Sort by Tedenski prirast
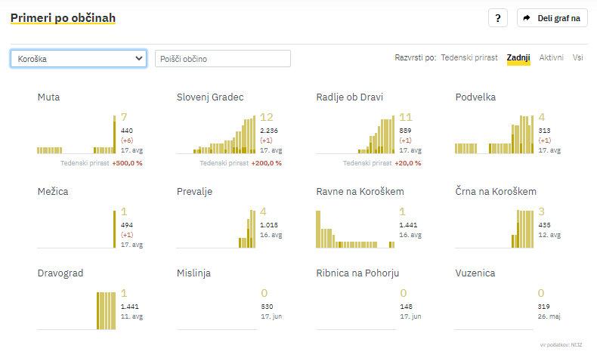 click(x=470, y=57)
